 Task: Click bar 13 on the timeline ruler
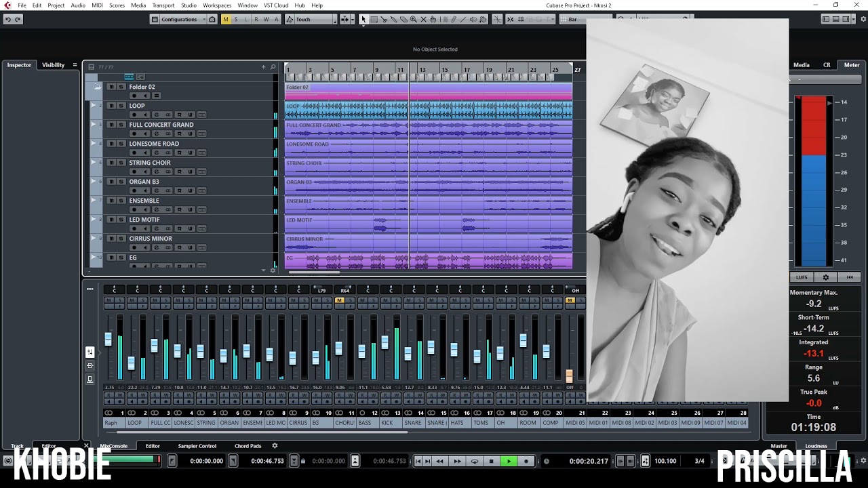[x=422, y=70]
